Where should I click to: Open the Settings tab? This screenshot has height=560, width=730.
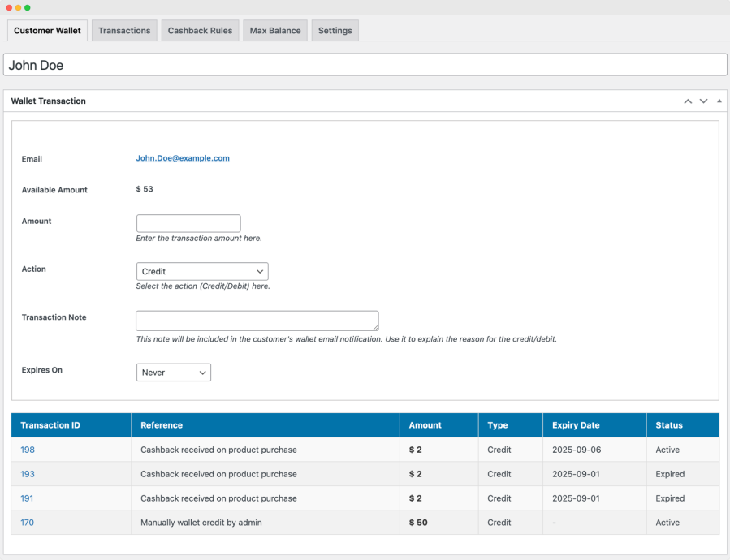click(x=335, y=31)
